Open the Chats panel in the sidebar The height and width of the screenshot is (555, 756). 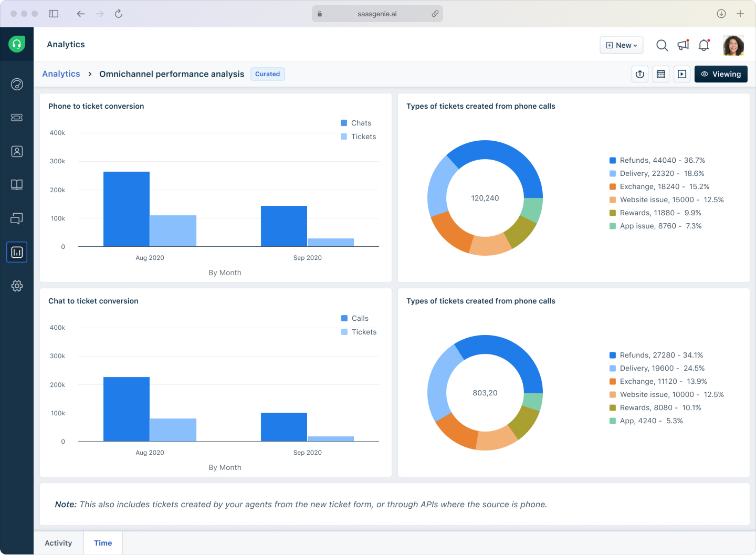[17, 218]
